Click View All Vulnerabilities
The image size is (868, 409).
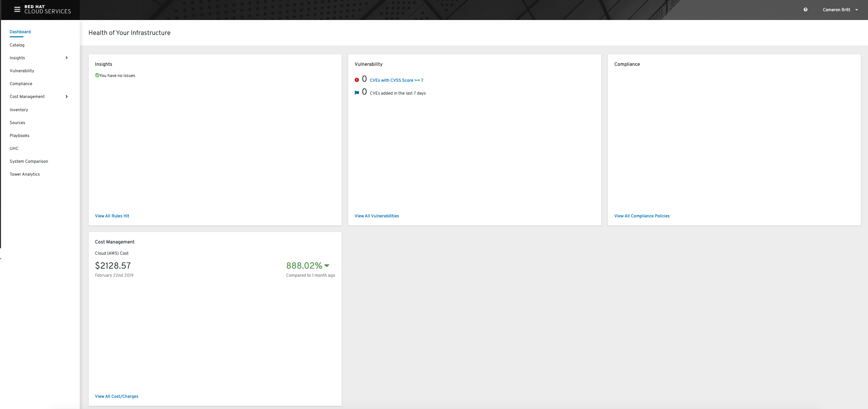[x=377, y=216]
